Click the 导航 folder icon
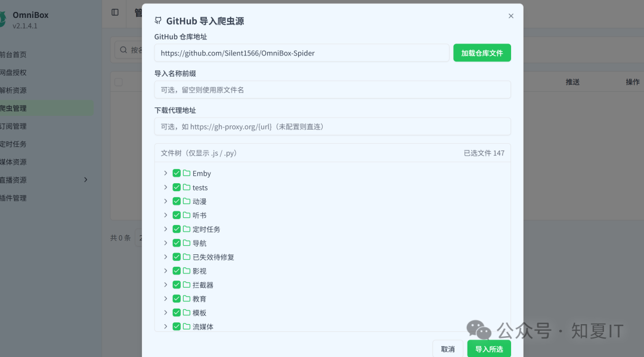Viewport: 644px width, 357px height. pyautogui.click(x=187, y=243)
